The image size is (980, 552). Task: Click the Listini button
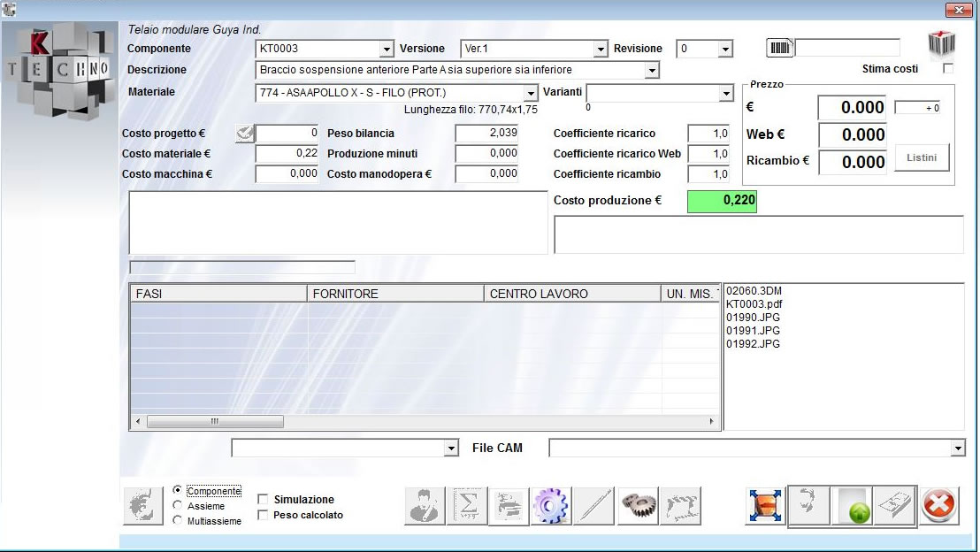click(x=922, y=157)
